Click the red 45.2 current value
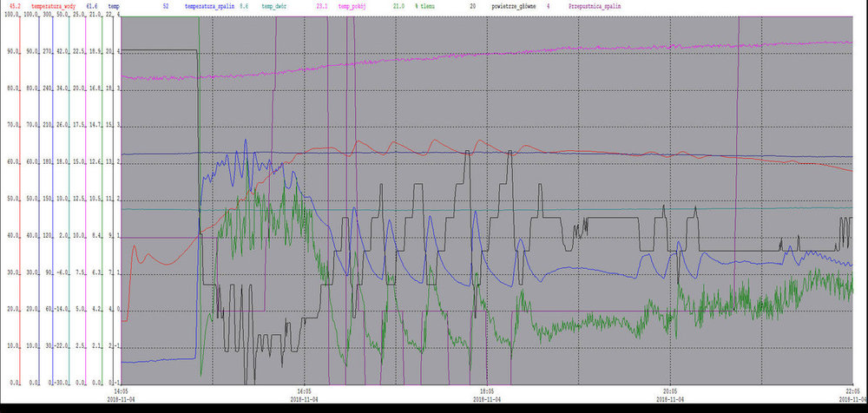 [15, 6]
